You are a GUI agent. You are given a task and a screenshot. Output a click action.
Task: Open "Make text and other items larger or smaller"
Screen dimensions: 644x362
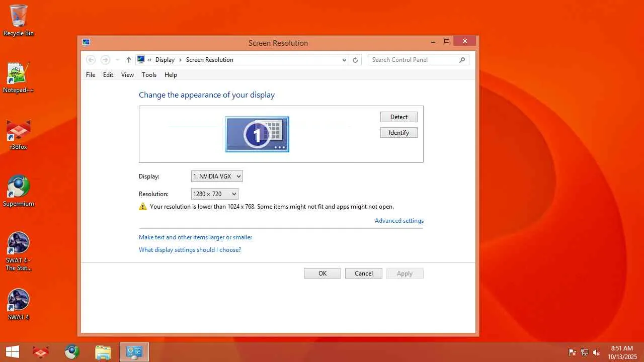[196, 237]
